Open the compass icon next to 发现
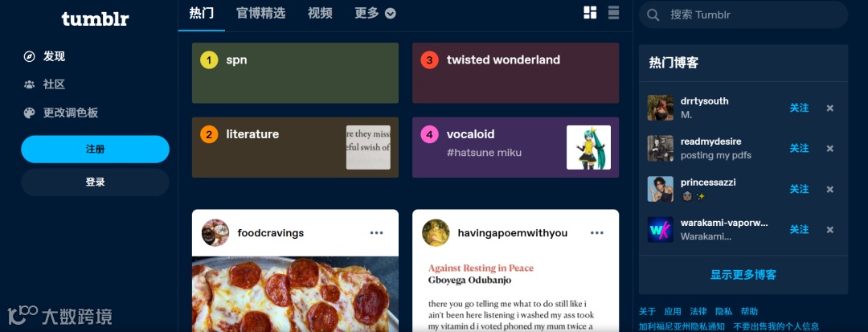The width and height of the screenshot is (868, 332). coord(30,56)
